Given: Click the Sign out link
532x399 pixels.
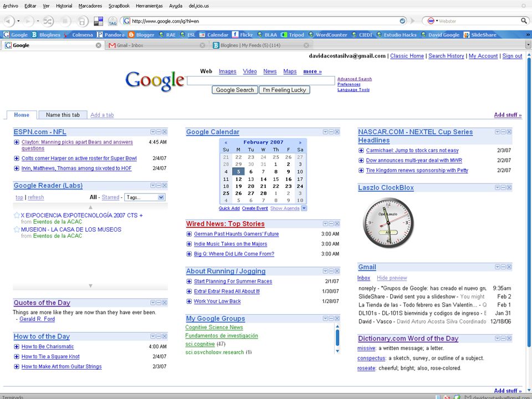Looking at the screenshot, I should [512, 56].
